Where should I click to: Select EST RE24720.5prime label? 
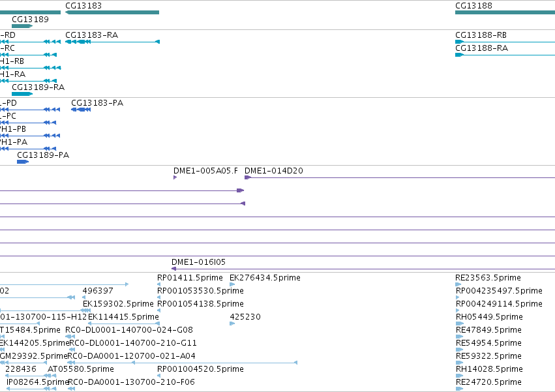point(488,382)
